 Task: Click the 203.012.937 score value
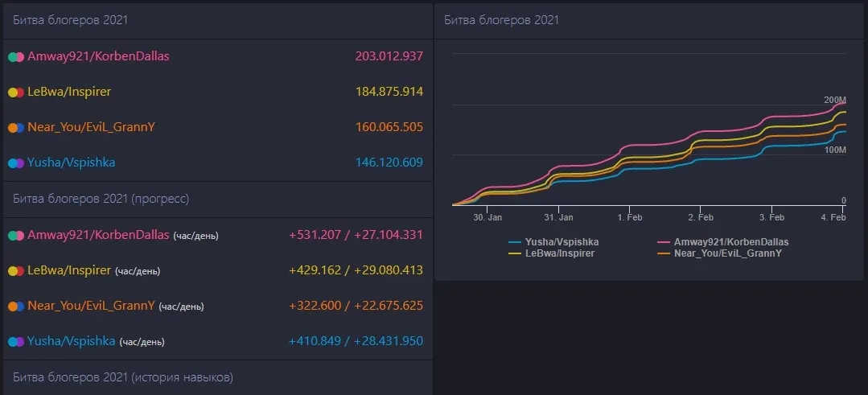[x=389, y=56]
